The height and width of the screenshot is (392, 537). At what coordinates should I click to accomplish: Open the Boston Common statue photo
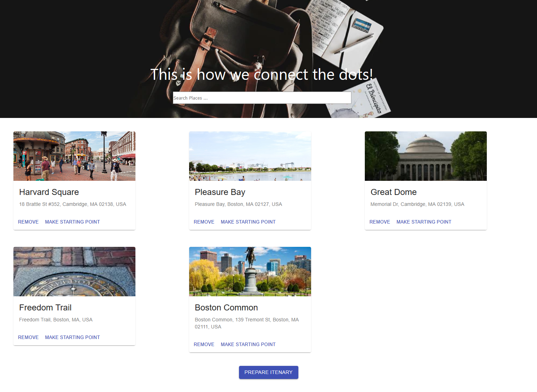[x=250, y=272]
